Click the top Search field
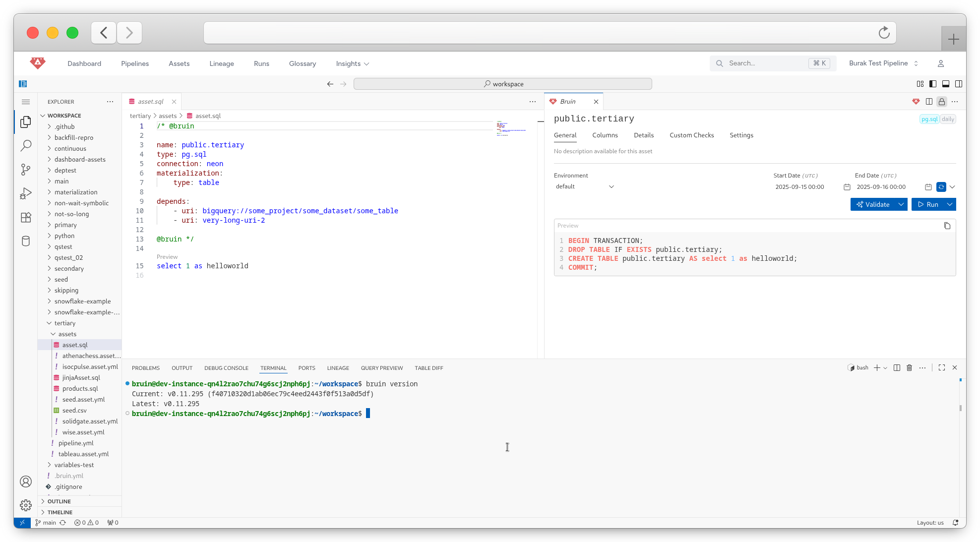980x542 pixels. tap(766, 63)
